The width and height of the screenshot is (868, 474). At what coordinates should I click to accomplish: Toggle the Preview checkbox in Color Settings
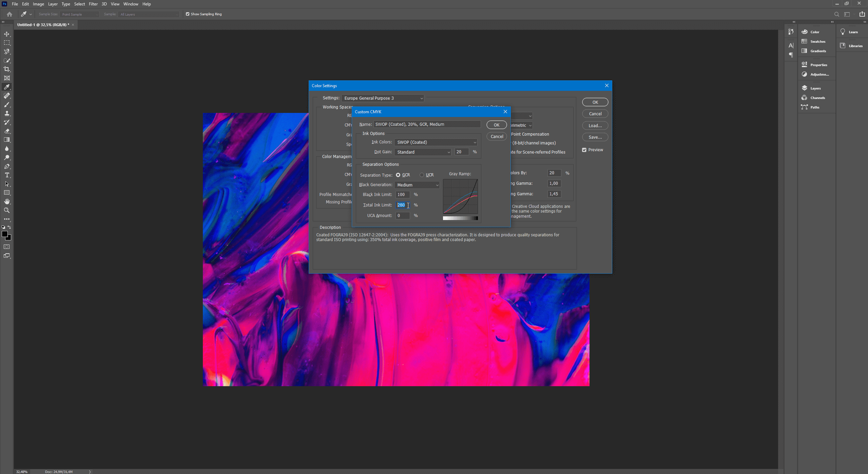click(584, 150)
